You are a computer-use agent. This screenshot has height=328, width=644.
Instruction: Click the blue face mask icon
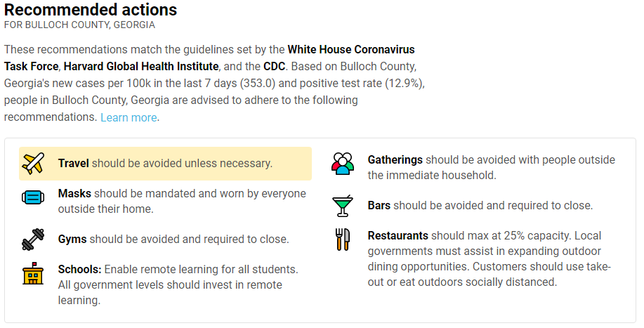pyautogui.click(x=33, y=197)
